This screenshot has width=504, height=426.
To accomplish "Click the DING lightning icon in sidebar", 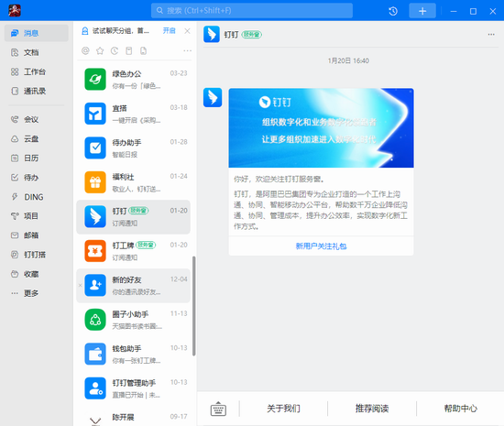I will [x=15, y=197].
